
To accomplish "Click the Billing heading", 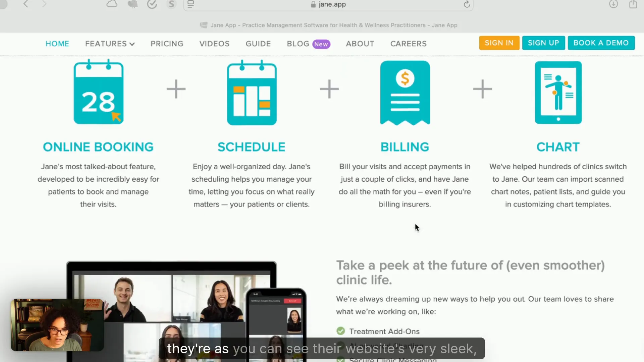I will 405,147.
